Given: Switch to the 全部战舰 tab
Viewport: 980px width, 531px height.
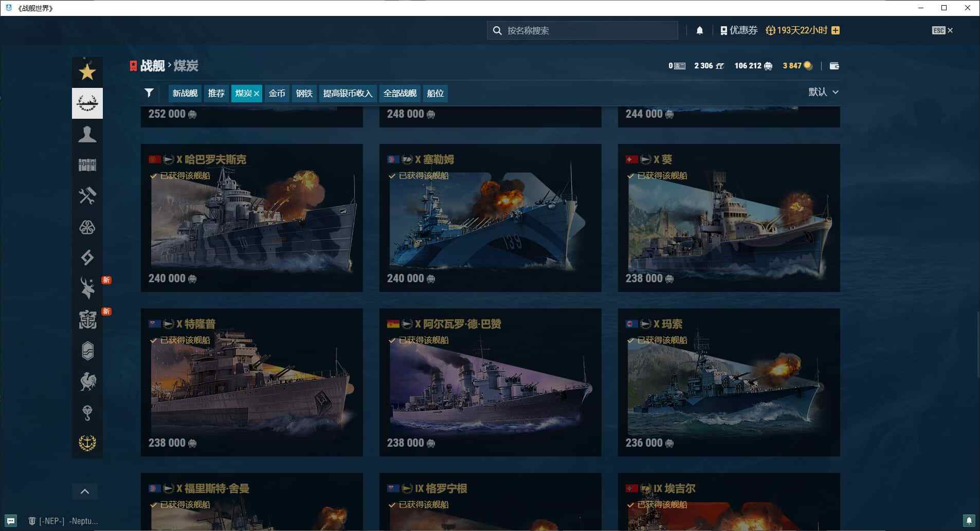Looking at the screenshot, I should point(400,93).
